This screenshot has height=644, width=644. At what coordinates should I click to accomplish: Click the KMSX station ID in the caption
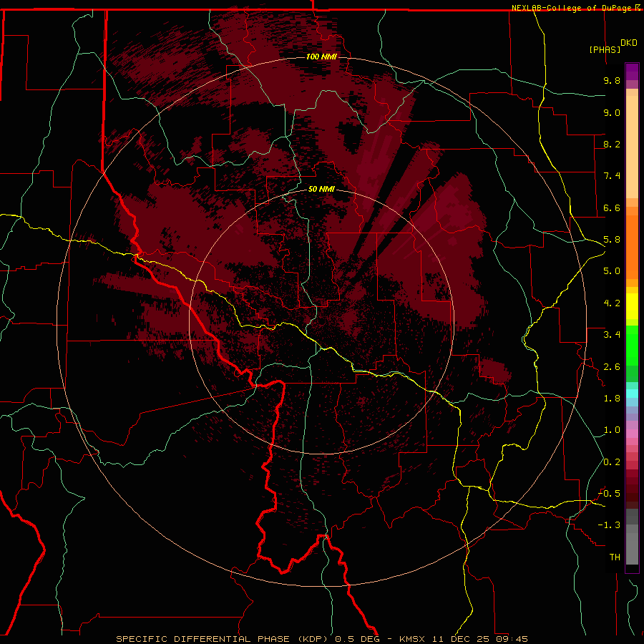click(x=412, y=639)
